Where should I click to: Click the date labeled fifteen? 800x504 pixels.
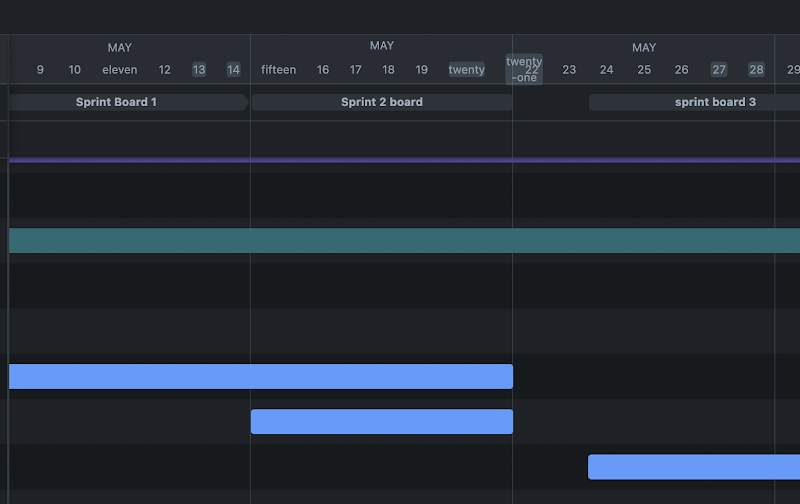(278, 70)
